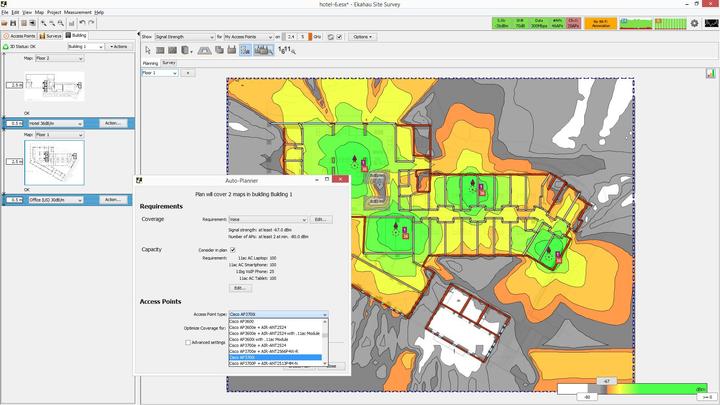This screenshot has width=720, height=405.
Task: Select the Planning tab above map
Action: (x=150, y=63)
